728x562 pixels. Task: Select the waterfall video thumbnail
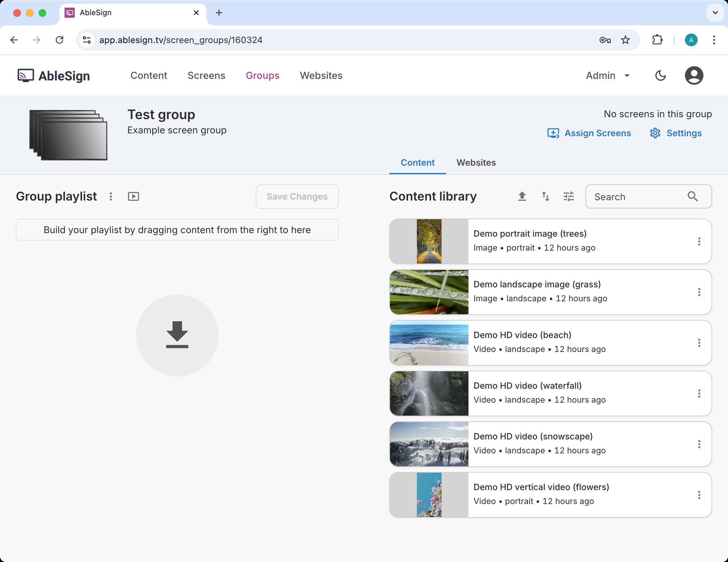click(x=429, y=393)
